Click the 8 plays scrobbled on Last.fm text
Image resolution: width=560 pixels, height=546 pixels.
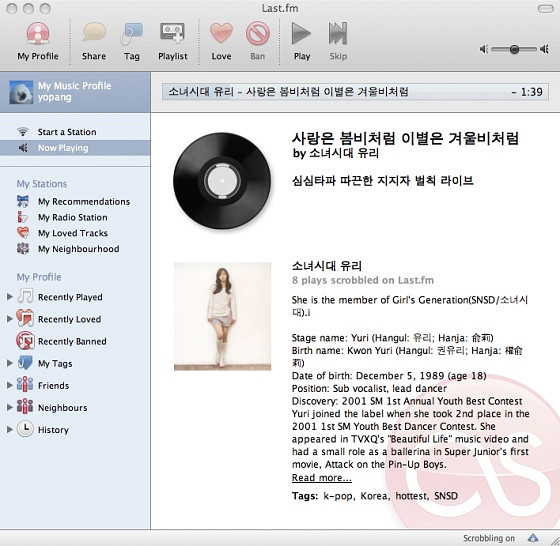tap(363, 280)
